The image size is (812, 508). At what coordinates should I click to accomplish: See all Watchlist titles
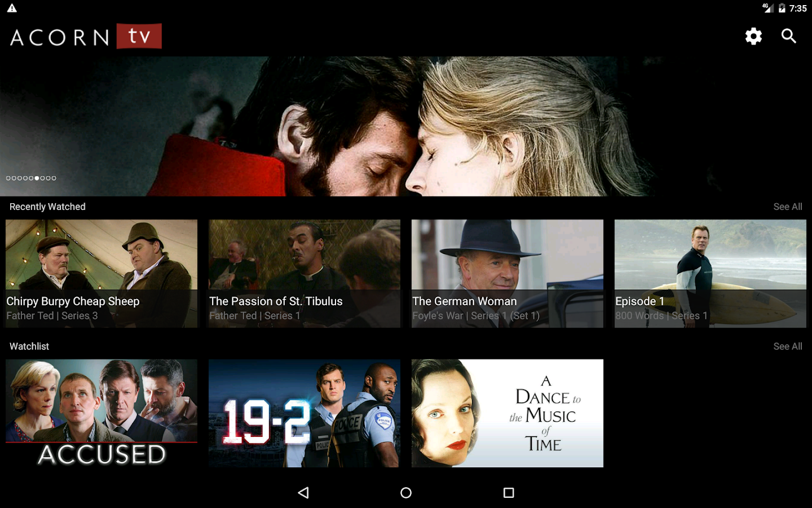[x=788, y=346]
